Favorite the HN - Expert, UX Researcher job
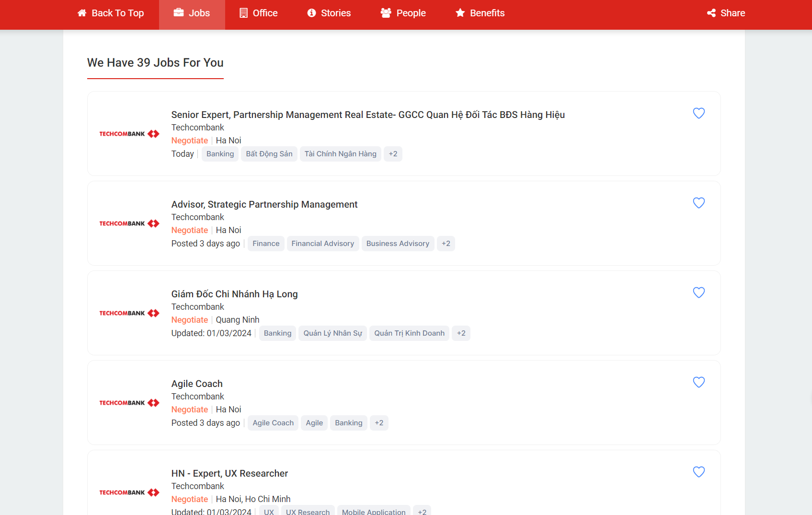Image resolution: width=812 pixels, height=515 pixels. click(699, 472)
